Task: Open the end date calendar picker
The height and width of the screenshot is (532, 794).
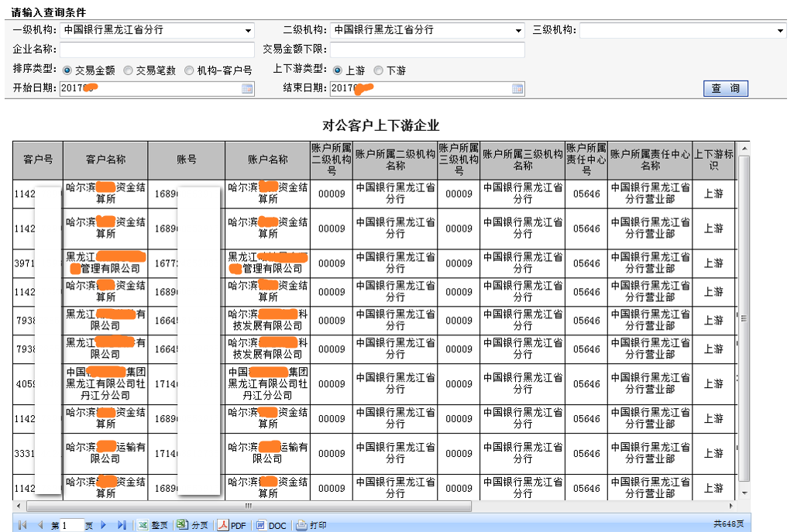Action: 517,89
